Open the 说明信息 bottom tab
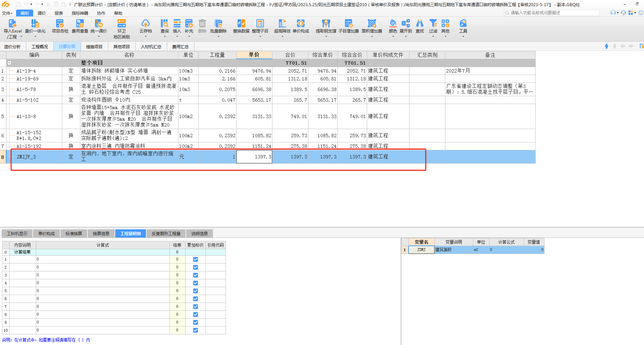 pos(200,233)
